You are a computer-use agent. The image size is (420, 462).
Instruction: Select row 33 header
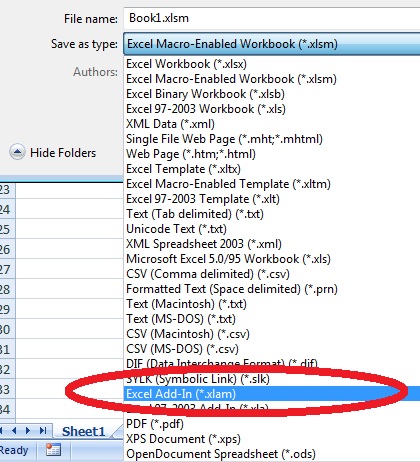point(7,389)
